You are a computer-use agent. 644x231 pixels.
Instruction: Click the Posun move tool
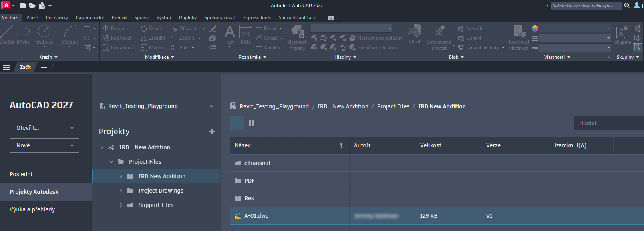click(x=113, y=28)
